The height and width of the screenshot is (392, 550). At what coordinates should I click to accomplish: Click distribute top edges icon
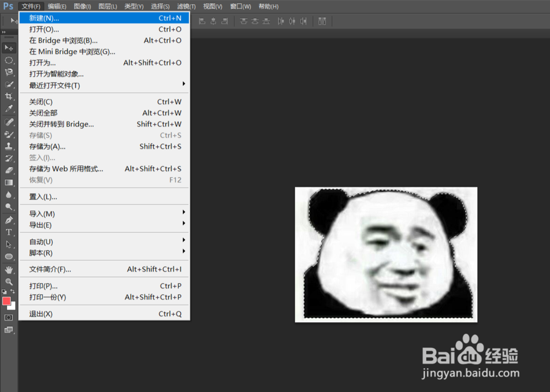point(244,21)
